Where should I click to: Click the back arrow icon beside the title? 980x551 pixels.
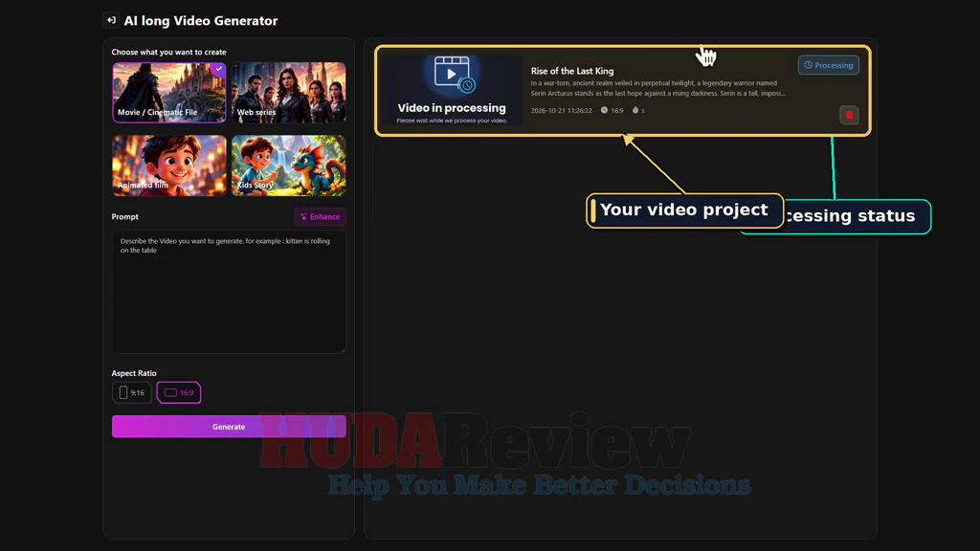coord(111,20)
